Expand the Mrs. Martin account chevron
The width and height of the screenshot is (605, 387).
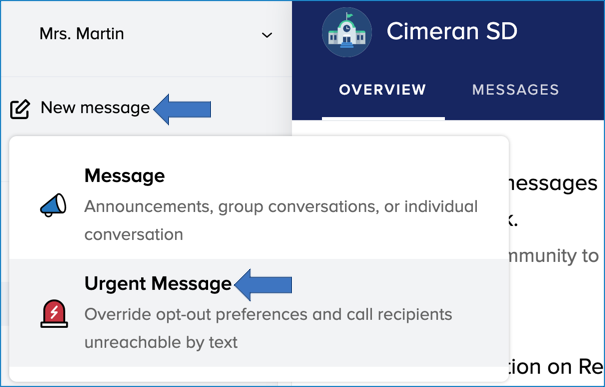pyautogui.click(x=267, y=35)
